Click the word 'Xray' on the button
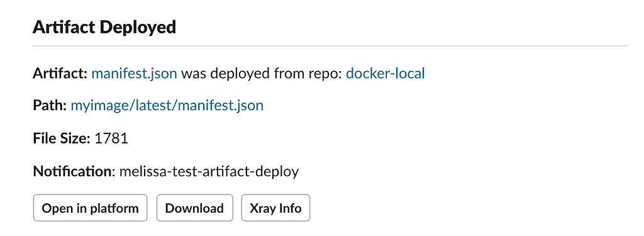This screenshot has width=644, height=236. [262, 208]
